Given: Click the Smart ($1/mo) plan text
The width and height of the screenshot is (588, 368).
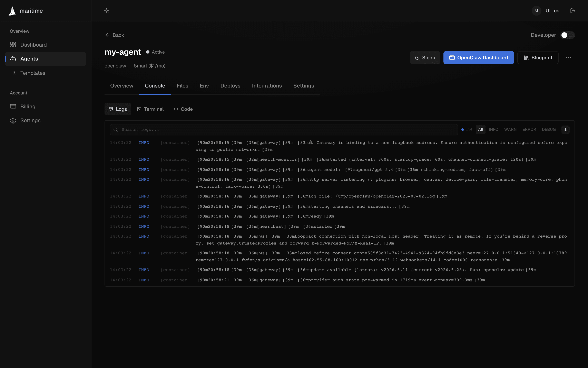Looking at the screenshot, I should (x=149, y=66).
